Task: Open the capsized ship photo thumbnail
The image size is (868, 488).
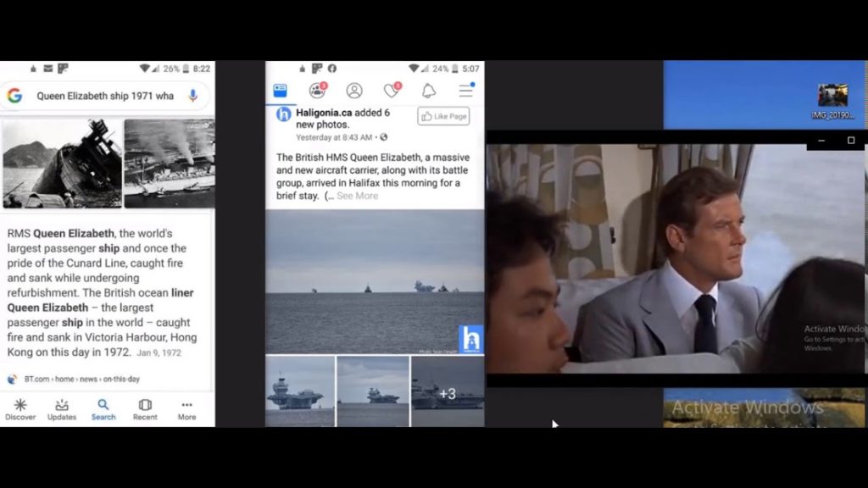Action: pos(62,164)
